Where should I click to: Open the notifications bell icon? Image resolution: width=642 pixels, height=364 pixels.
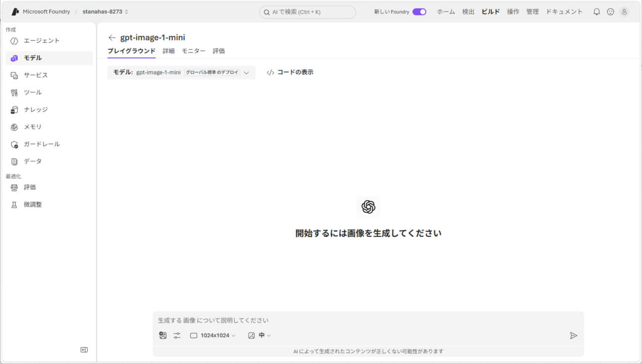[597, 12]
